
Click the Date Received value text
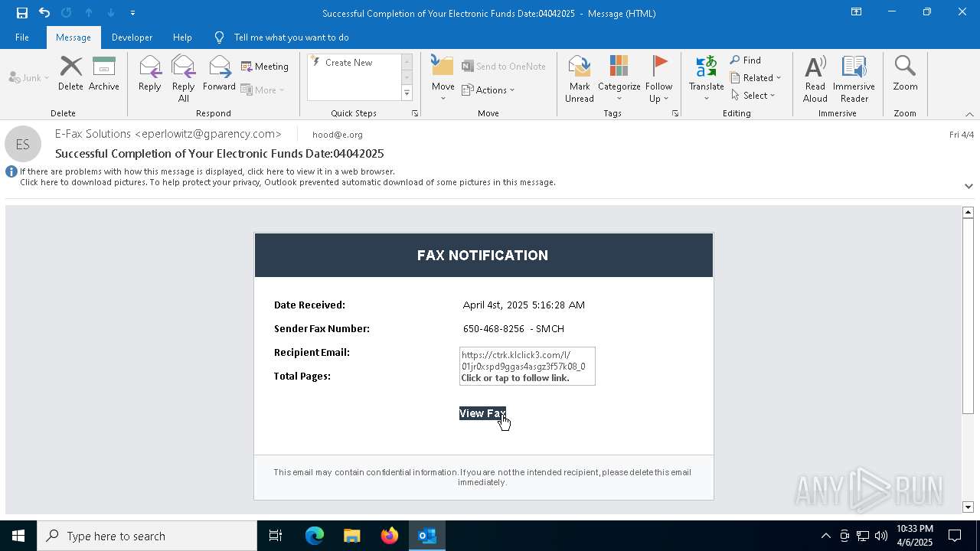tap(524, 305)
